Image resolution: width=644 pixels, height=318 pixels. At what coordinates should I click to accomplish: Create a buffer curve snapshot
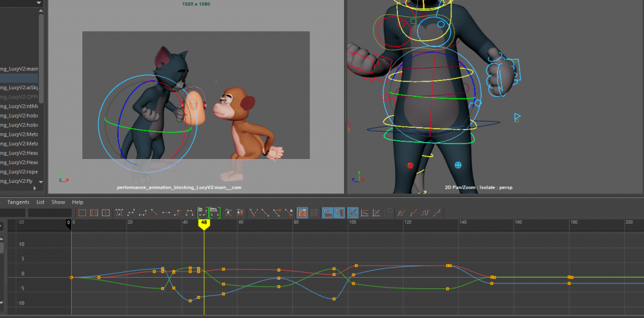pos(228,212)
